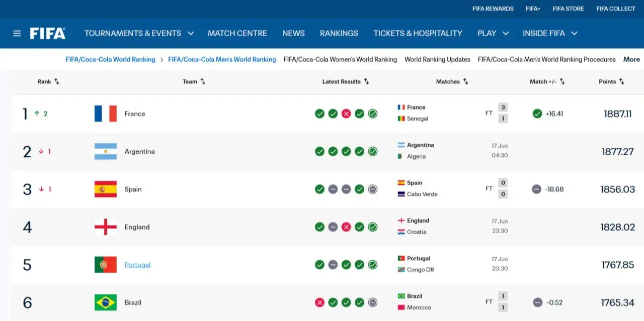
Task: Click green win icon beside France's +16.41
Action: 537,114
